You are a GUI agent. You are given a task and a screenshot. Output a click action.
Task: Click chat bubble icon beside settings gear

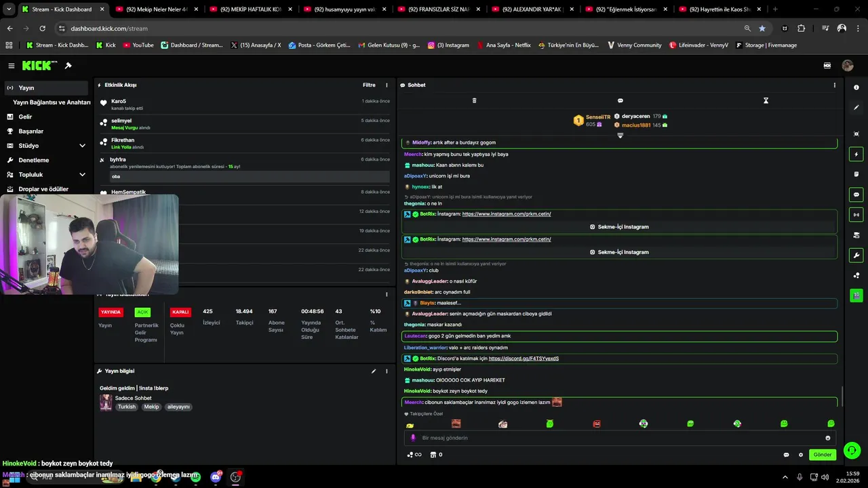[x=786, y=455]
